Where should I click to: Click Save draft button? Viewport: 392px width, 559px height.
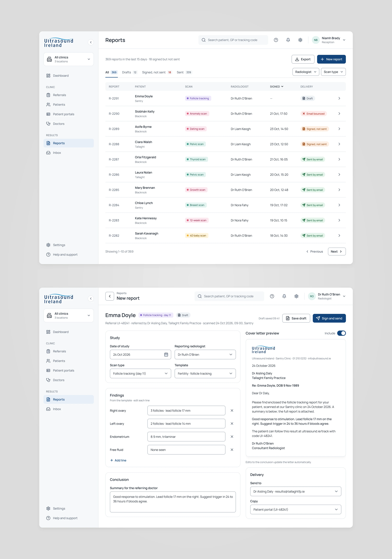[296, 318]
